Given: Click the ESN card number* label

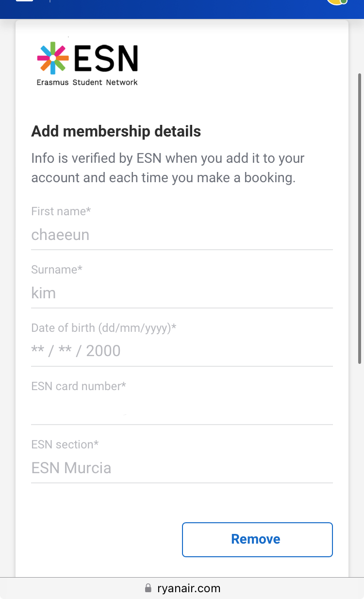Looking at the screenshot, I should [x=79, y=386].
